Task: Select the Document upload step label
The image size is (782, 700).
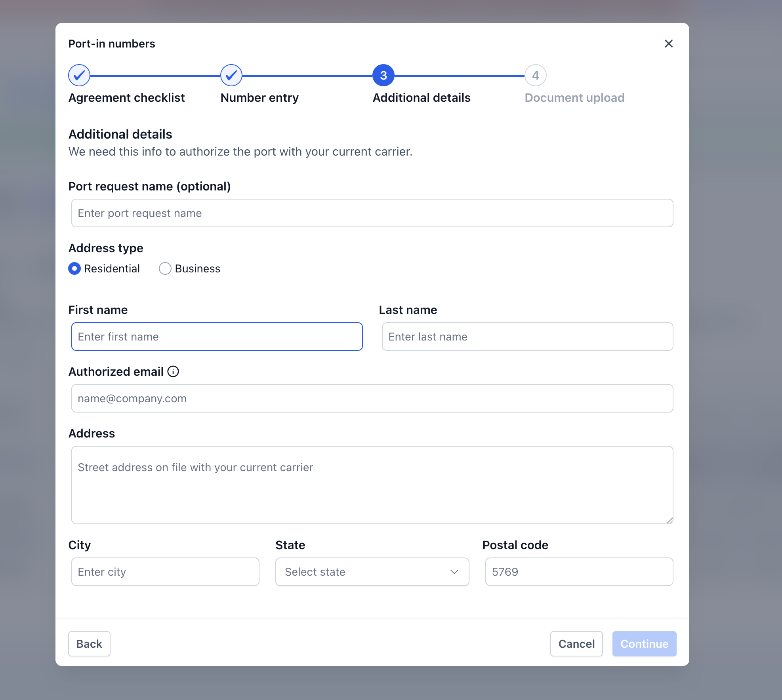Action: pyautogui.click(x=574, y=97)
